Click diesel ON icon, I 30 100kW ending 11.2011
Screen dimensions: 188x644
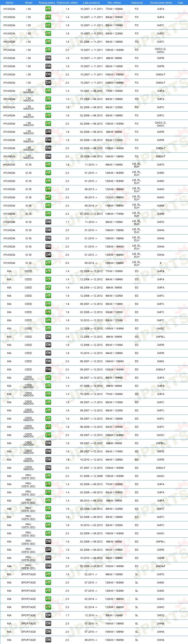(48, 74)
